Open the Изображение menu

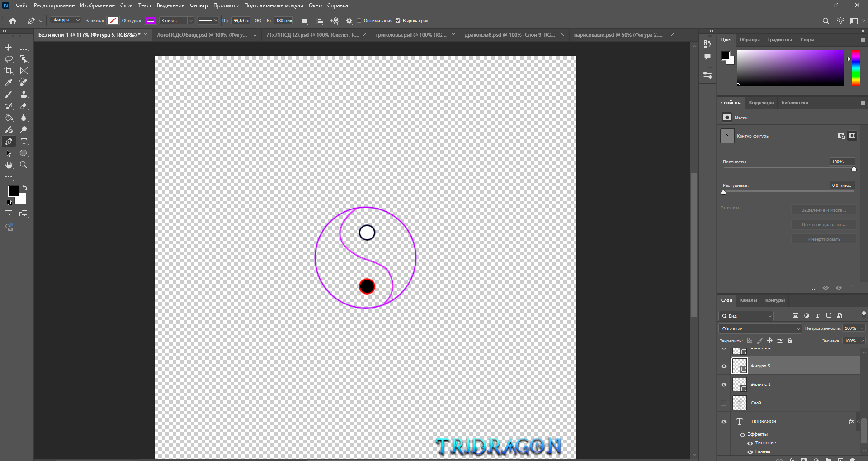pos(97,5)
